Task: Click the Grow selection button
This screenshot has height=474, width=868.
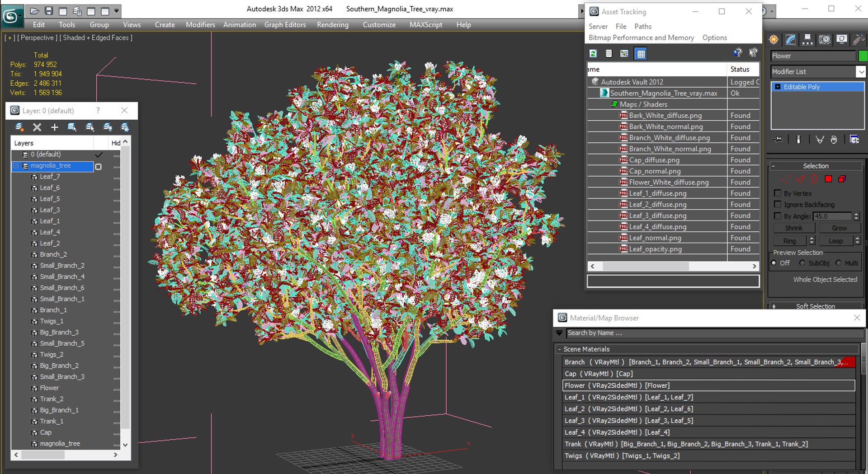Action: click(839, 228)
